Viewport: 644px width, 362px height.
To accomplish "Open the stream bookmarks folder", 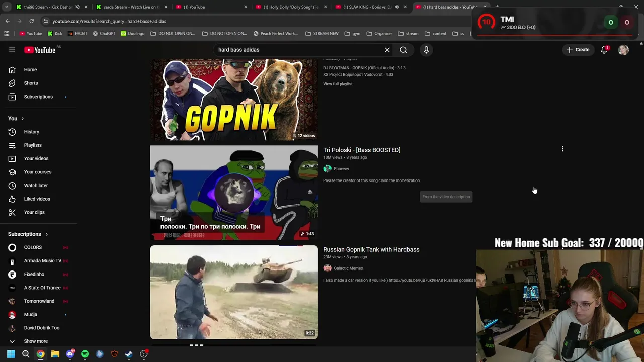I will [x=408, y=34].
